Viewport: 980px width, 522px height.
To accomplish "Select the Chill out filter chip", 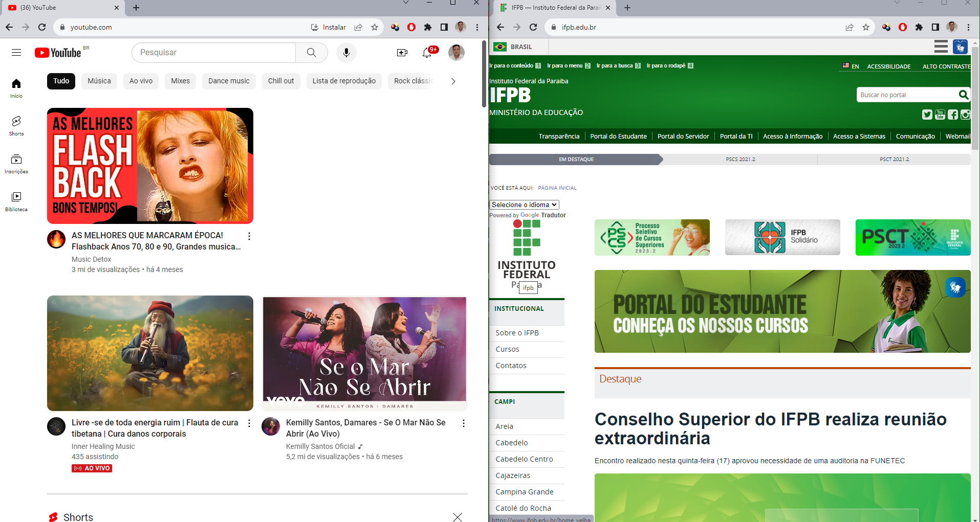I will pos(281,81).
